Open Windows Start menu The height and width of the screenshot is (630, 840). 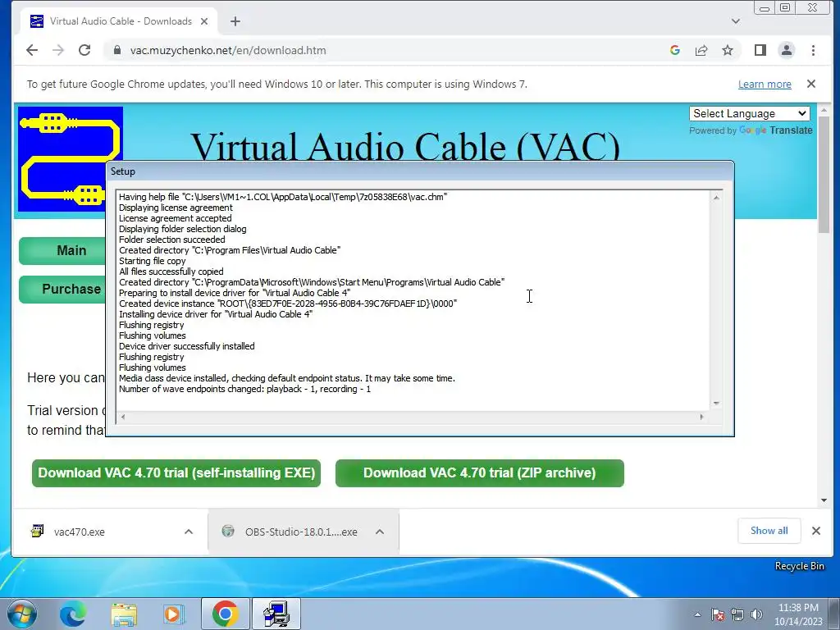[x=21, y=614]
